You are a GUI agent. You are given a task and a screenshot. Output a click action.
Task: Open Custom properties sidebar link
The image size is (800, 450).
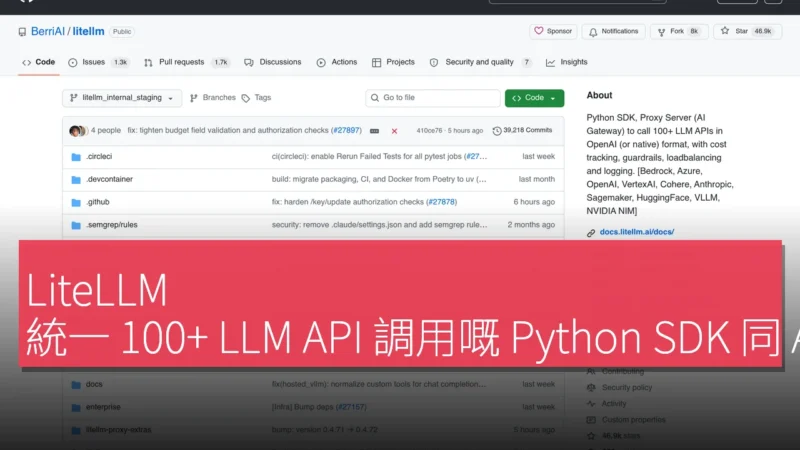click(634, 420)
